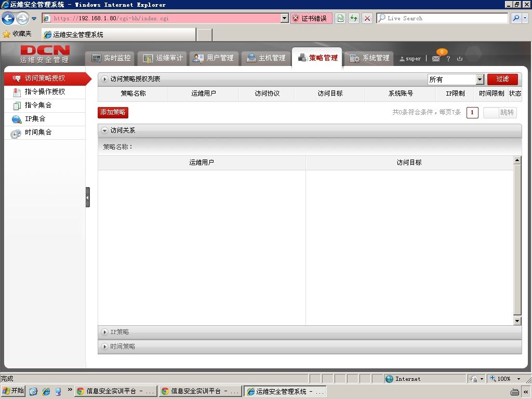
Task: Open the 开始 Start menu
Action: coord(13,391)
